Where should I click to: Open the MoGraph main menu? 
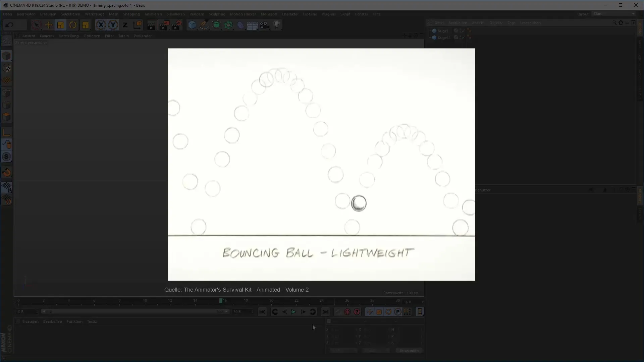pos(269,14)
